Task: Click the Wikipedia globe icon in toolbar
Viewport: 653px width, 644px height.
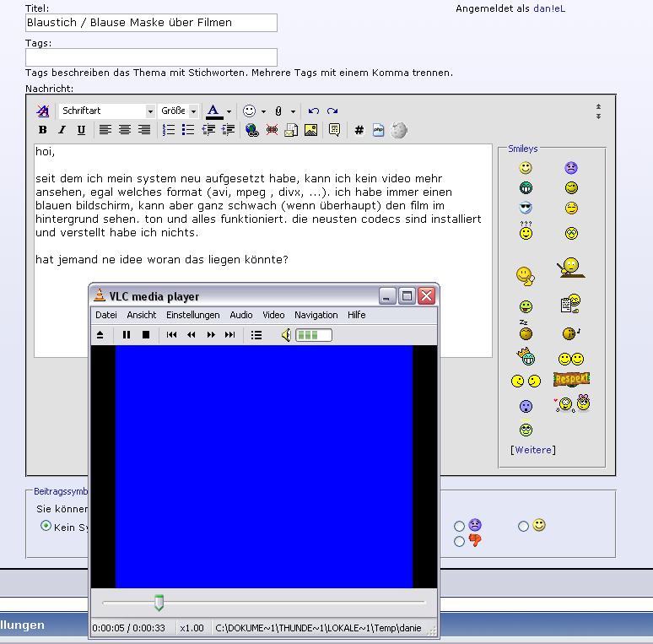Action: (x=398, y=130)
